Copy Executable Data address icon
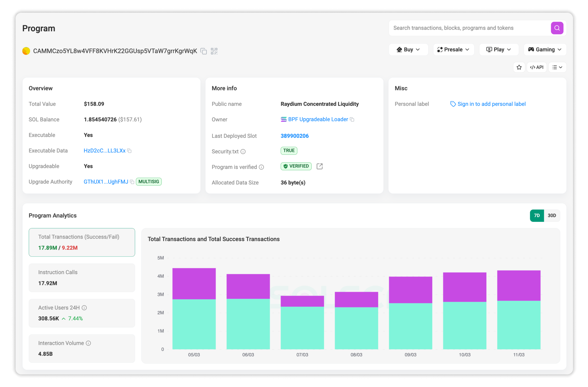 [129, 151]
